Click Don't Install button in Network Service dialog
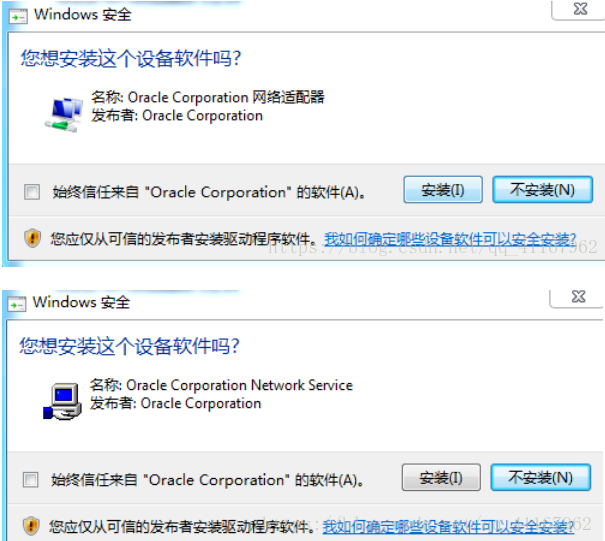The height and width of the screenshot is (541, 605). [540, 477]
